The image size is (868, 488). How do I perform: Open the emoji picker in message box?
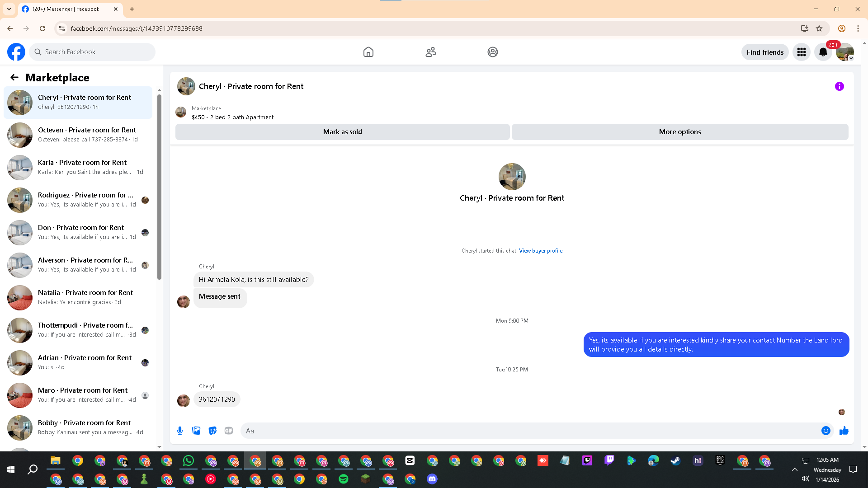click(826, 431)
